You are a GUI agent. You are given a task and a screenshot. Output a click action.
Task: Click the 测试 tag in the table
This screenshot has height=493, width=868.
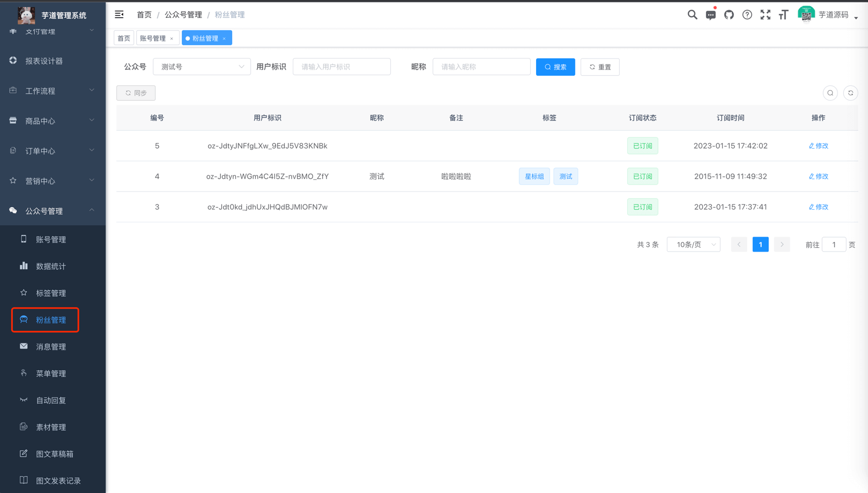coord(566,176)
